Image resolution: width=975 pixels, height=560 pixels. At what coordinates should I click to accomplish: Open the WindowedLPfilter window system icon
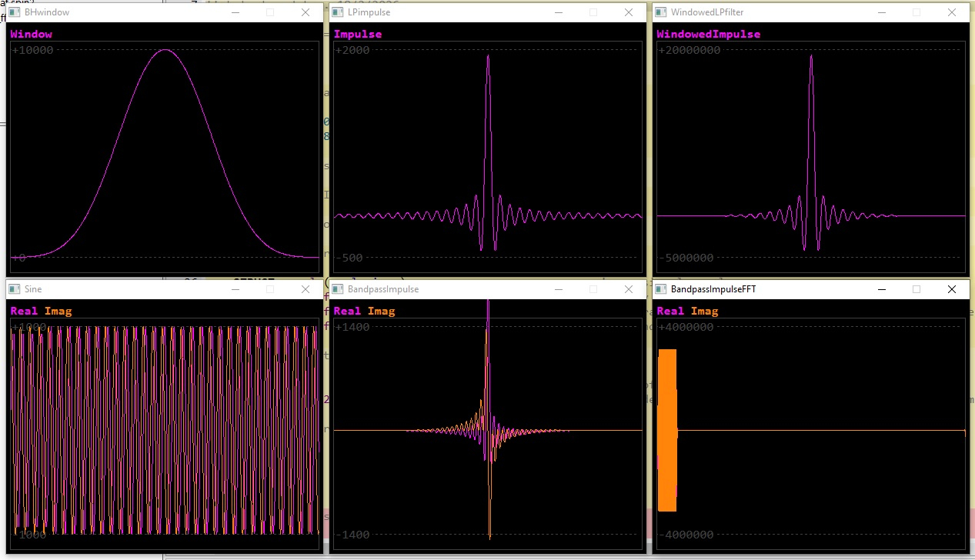click(x=660, y=12)
